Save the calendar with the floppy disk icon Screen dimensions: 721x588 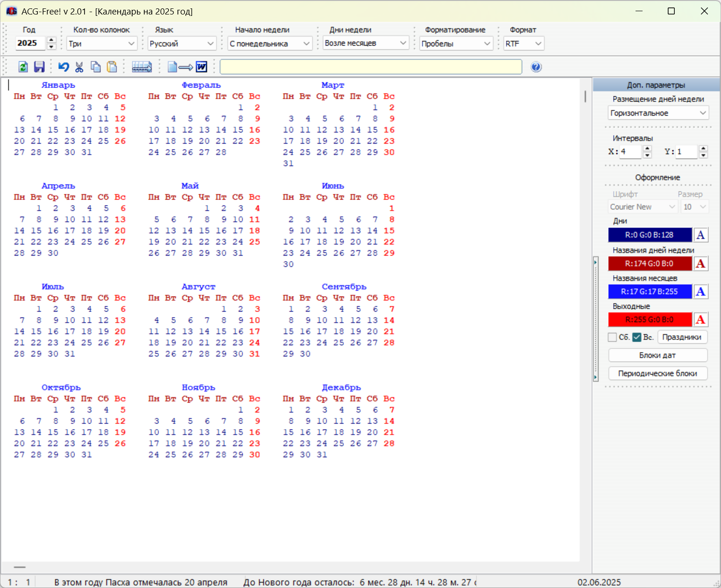pyautogui.click(x=39, y=67)
